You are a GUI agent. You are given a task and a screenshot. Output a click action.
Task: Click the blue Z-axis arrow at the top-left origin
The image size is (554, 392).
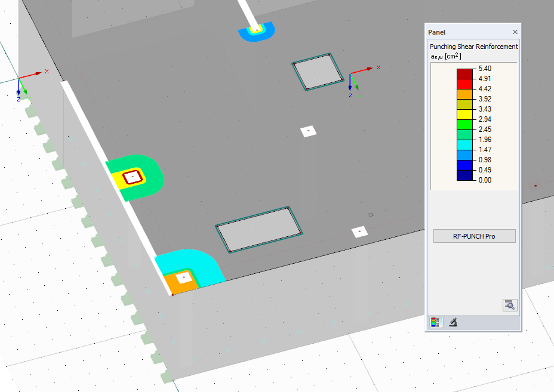[x=18, y=94]
